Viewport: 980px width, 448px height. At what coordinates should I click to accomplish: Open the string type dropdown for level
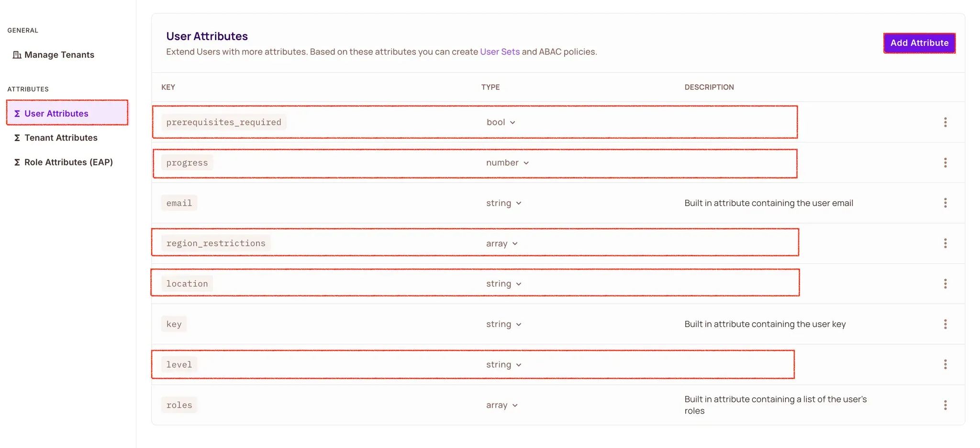(x=504, y=365)
